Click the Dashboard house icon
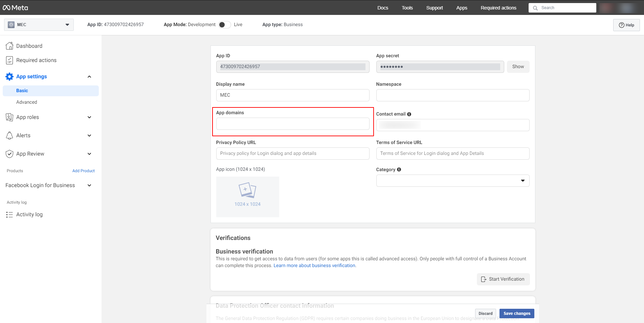Viewport: 644px width, 323px height. pos(9,46)
